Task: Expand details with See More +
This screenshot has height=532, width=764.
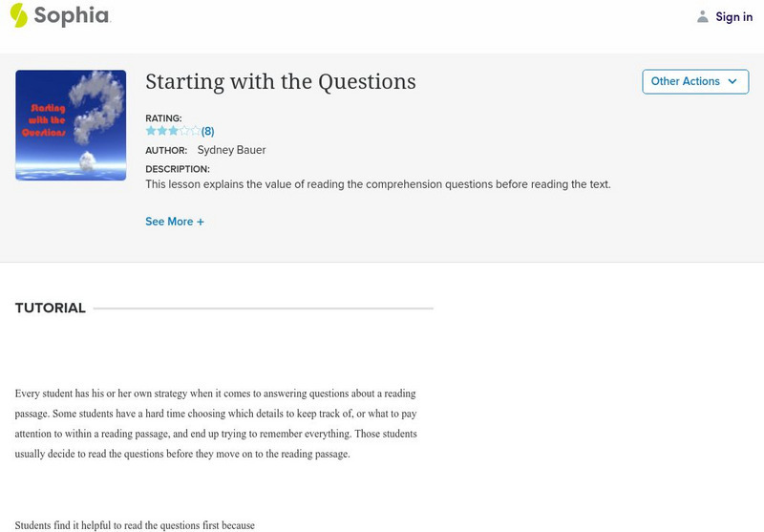Action: pyautogui.click(x=175, y=222)
